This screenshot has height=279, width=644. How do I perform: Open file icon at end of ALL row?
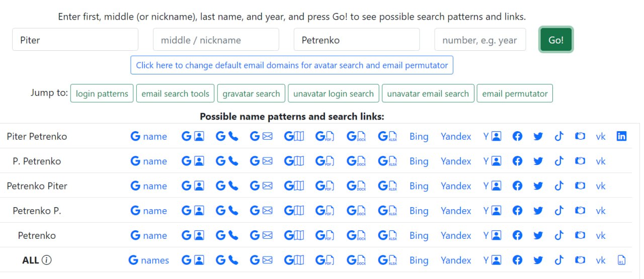pos(621,260)
